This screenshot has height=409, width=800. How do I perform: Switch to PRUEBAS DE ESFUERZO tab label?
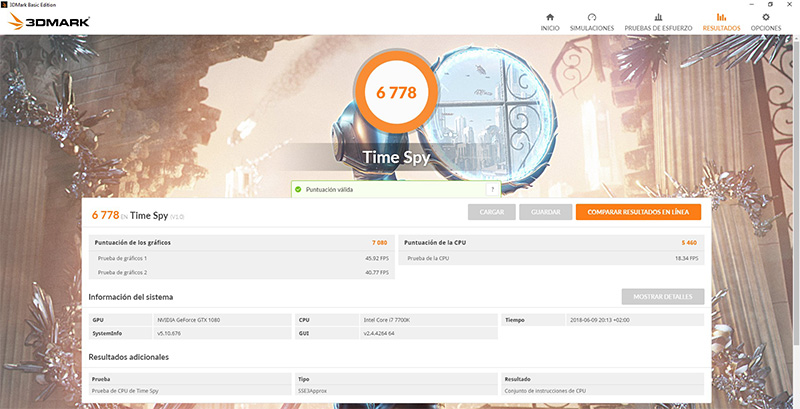658,29
